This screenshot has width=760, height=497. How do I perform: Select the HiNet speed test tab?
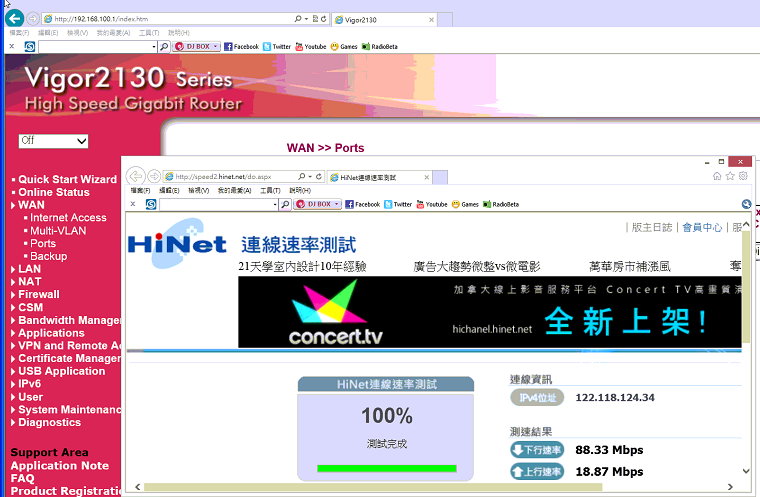[379, 177]
